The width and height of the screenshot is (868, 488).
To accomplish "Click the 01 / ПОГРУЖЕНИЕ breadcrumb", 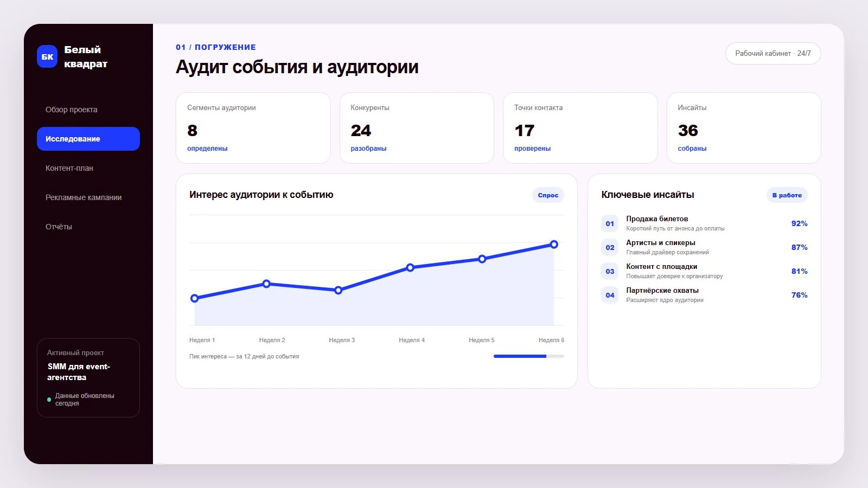I will [x=216, y=47].
